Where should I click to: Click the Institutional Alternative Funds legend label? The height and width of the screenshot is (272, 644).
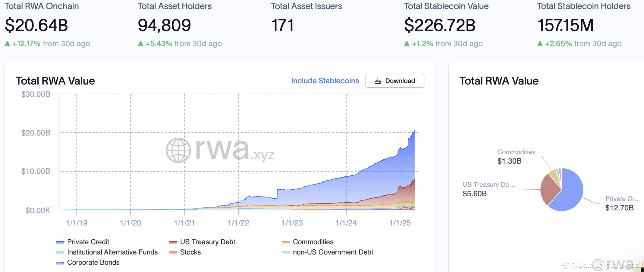(113, 252)
